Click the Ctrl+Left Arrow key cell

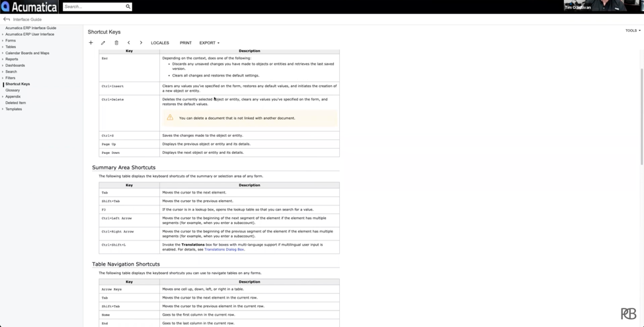[x=129, y=221]
